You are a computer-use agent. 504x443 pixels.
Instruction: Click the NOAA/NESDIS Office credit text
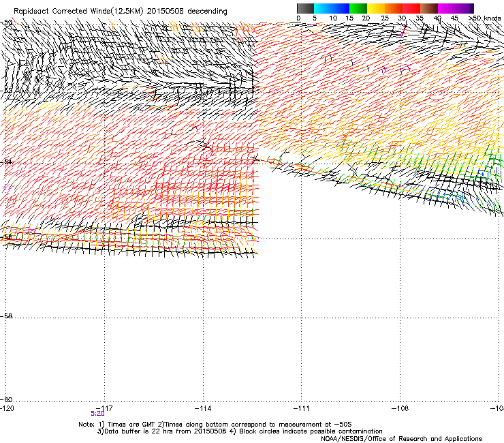(x=401, y=439)
